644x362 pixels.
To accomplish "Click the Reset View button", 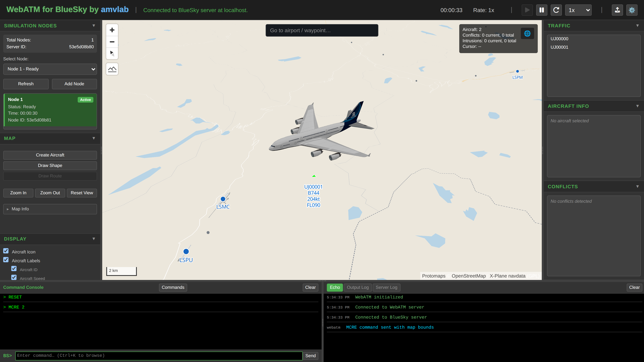I will [82, 193].
